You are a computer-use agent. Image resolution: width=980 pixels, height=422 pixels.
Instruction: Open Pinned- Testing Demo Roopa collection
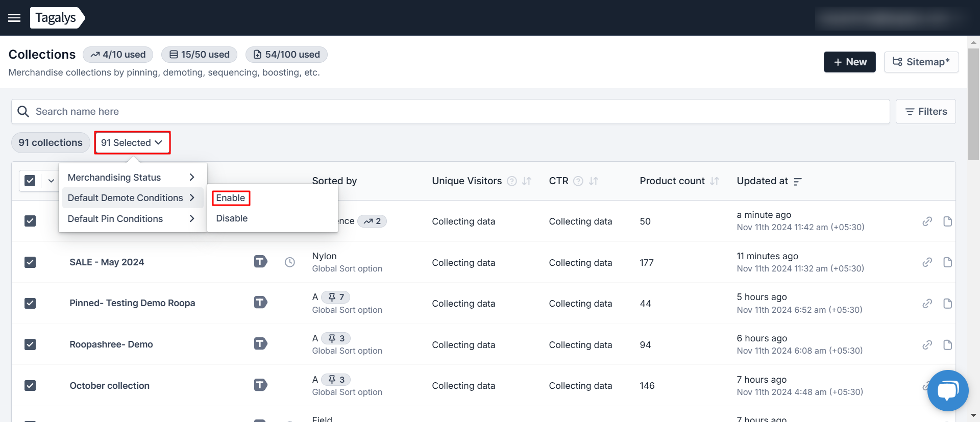pyautogui.click(x=132, y=303)
